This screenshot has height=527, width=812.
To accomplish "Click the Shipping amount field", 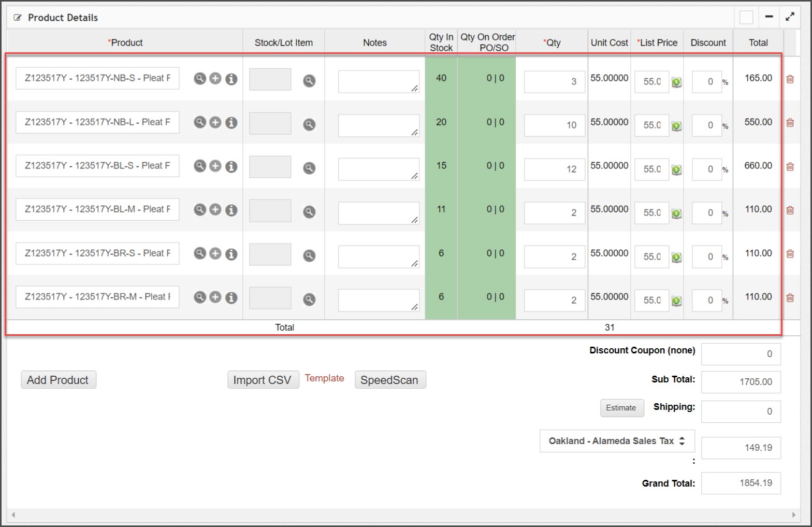I will point(741,411).
